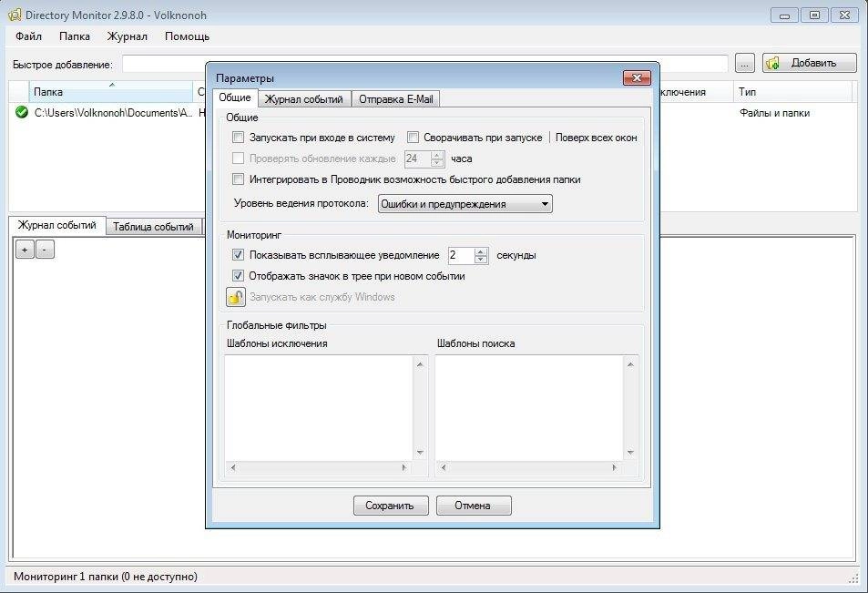Open Уровень ведения протокола dropdown
This screenshot has width=868, height=593.
465,204
